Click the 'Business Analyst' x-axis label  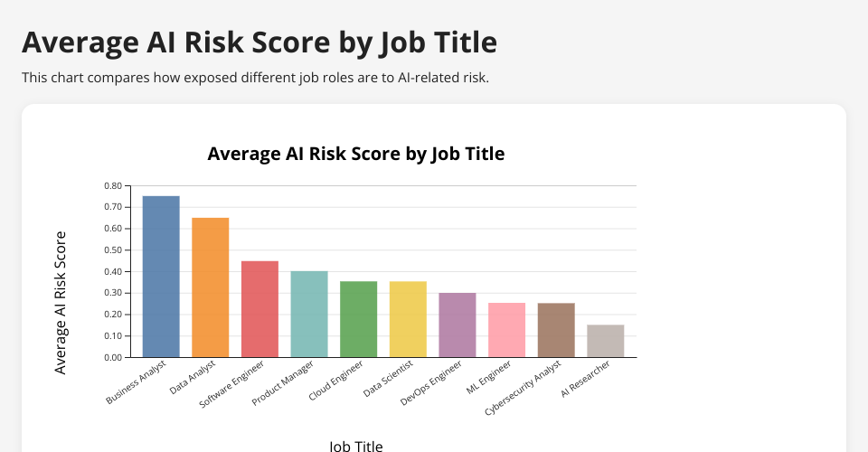tap(137, 382)
